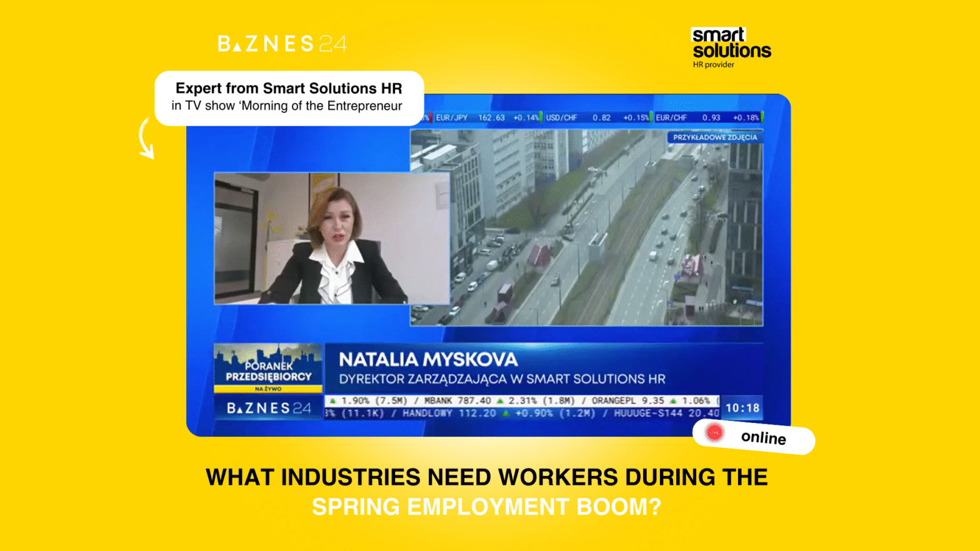
Task: Click the 10:18 clock display
Action: [x=742, y=408]
